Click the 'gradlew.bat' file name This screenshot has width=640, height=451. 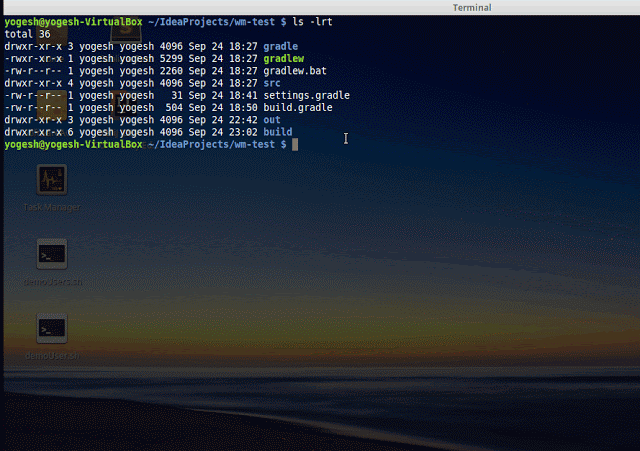pyautogui.click(x=295, y=71)
